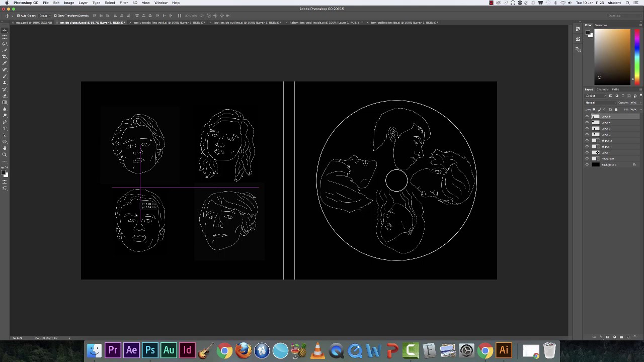Select the Gradient tool
This screenshot has height=362, width=644.
tap(5, 102)
